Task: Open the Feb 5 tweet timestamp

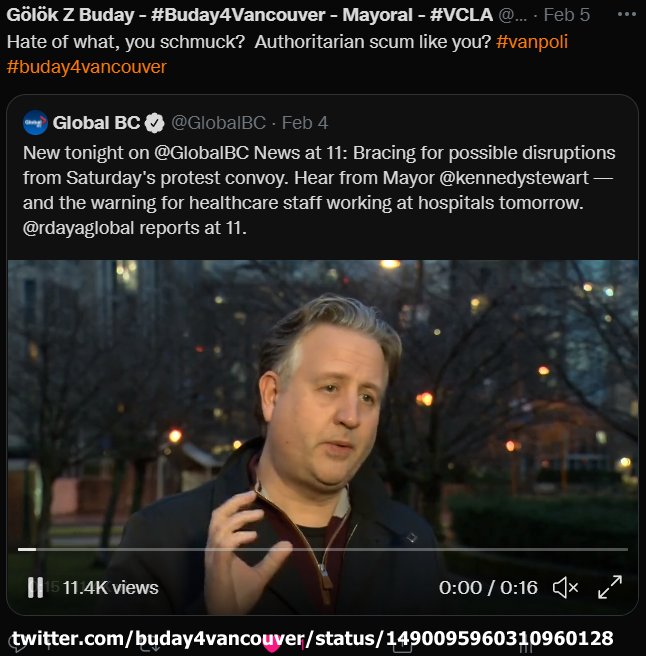Action: (x=567, y=15)
